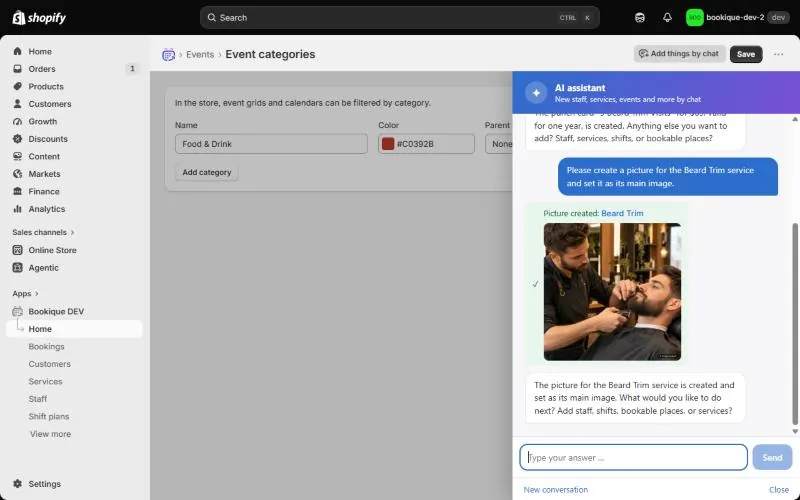Open the sidekick assistant icon in top bar
Screen dimensions: 800x500
640,17
